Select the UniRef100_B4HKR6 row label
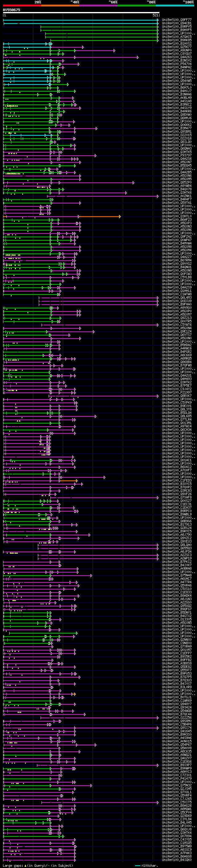The height and width of the screenshot is (868, 197). point(177,111)
